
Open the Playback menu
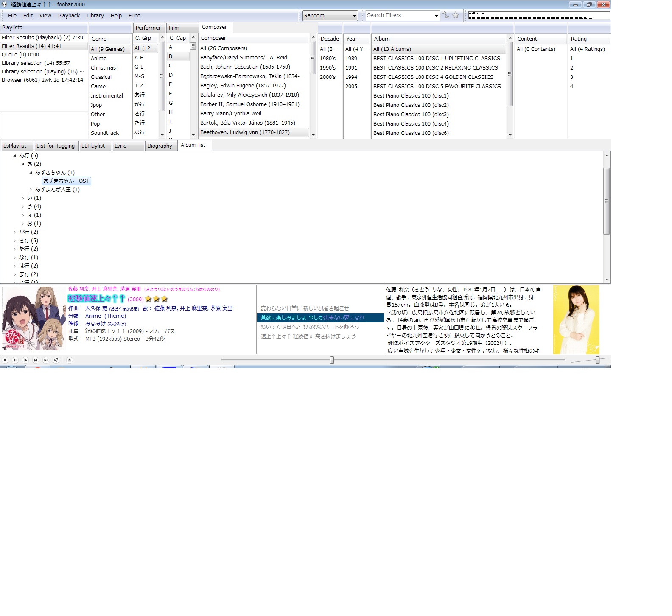point(69,16)
